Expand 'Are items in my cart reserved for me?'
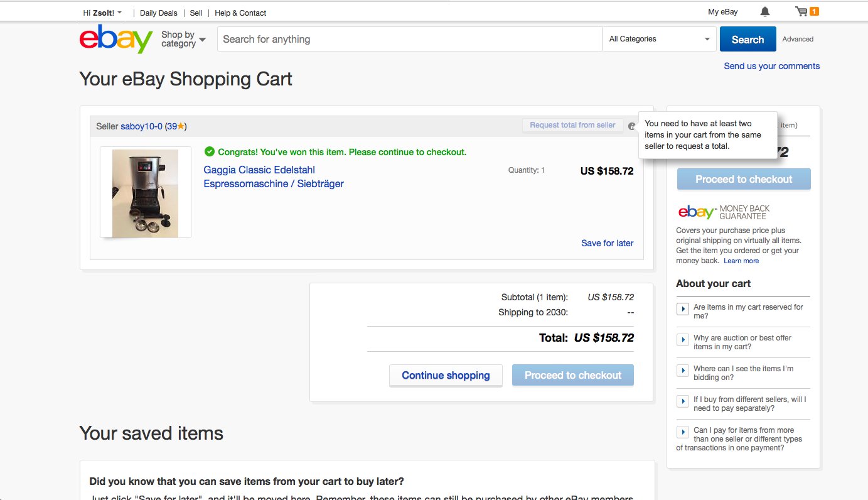Screen dimensions: 868x500 (x=683, y=309)
